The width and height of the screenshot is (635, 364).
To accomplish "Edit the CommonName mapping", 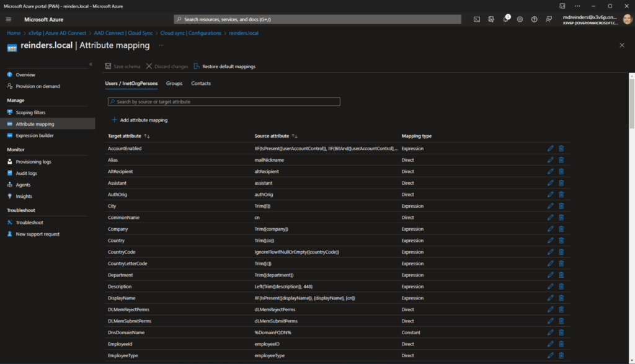I will point(551,218).
